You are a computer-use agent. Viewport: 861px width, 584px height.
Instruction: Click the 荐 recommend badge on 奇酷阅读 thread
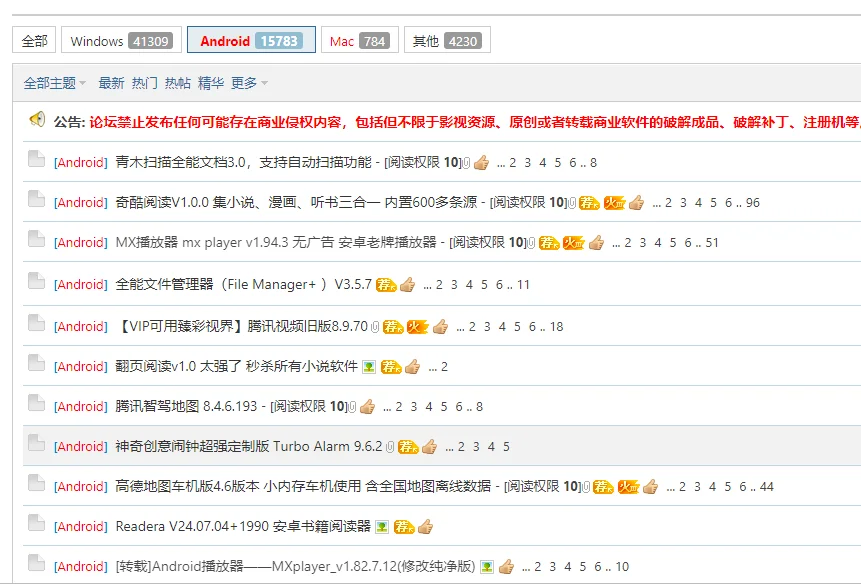[588, 202]
